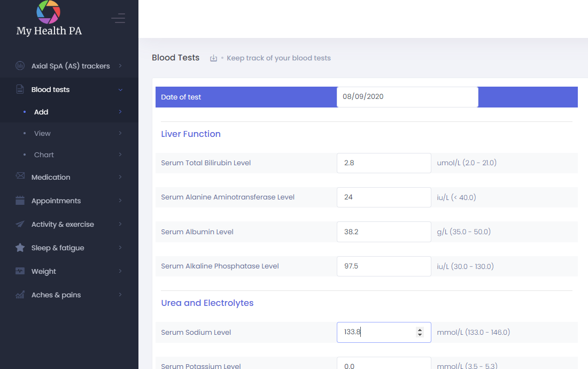Click the Serum Alkaline Phosphatase Level input
This screenshot has width=588, height=369.
click(x=384, y=266)
